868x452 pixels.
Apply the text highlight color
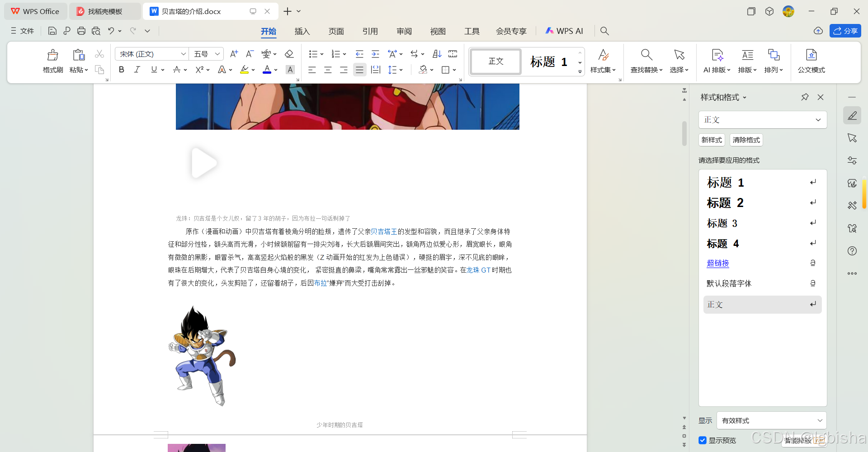click(244, 70)
